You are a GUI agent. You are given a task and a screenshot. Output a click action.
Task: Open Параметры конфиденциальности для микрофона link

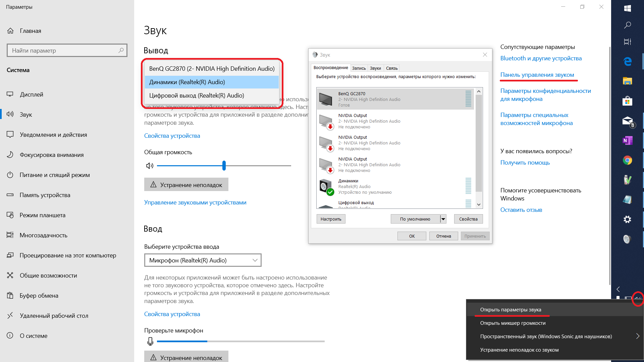click(545, 95)
